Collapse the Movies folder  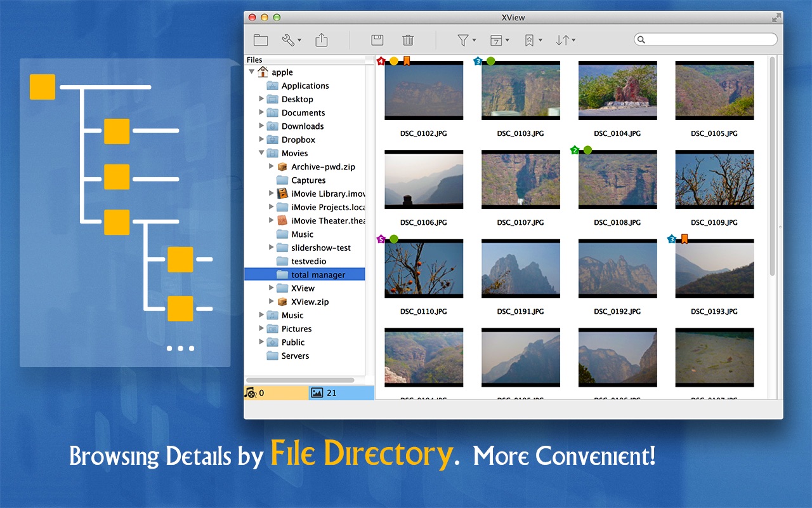(261, 153)
